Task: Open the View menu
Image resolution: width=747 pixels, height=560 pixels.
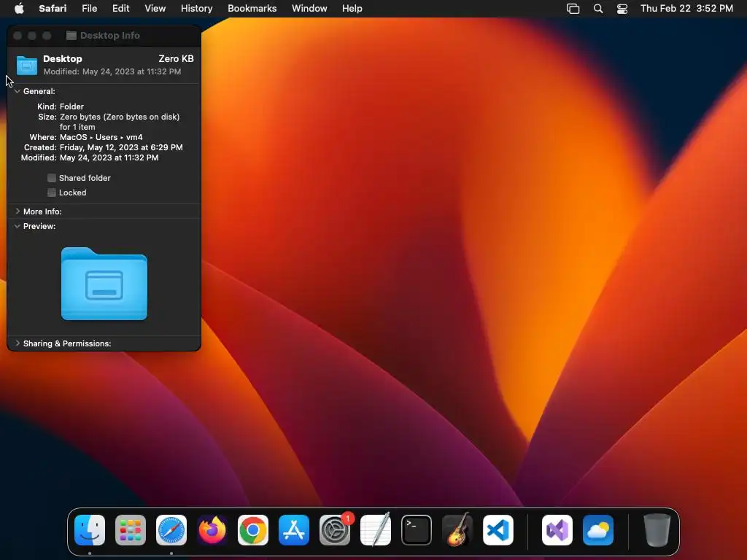Action: coord(155,9)
